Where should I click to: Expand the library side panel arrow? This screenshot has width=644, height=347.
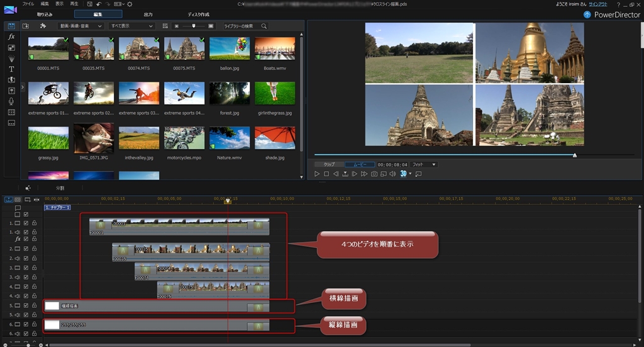pos(23,87)
